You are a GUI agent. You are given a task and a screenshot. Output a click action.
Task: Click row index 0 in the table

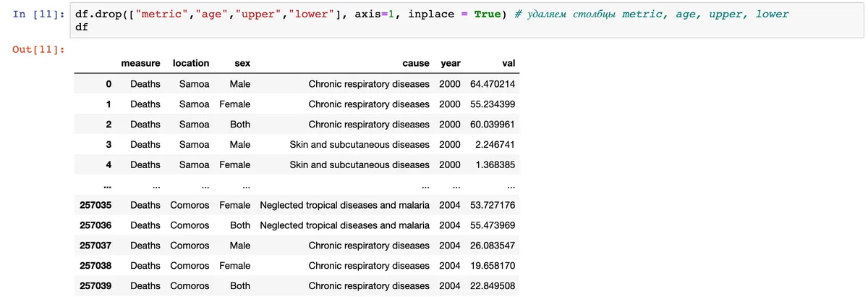[x=108, y=84]
